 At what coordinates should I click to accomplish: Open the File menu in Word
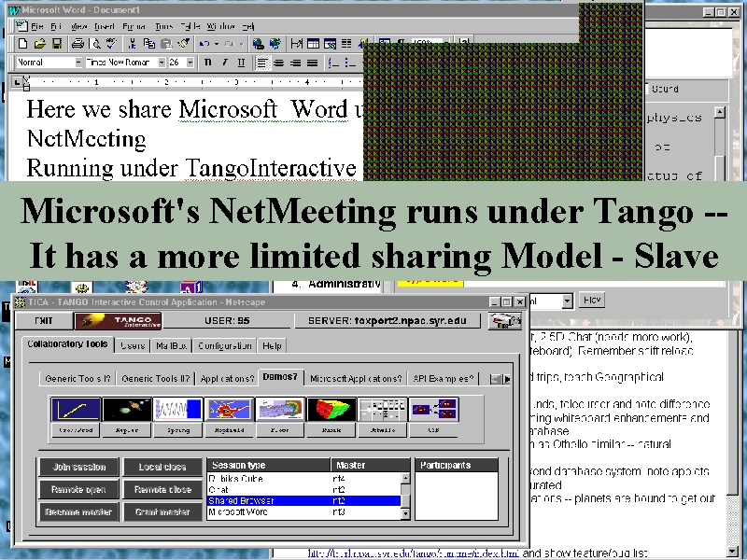(37, 26)
